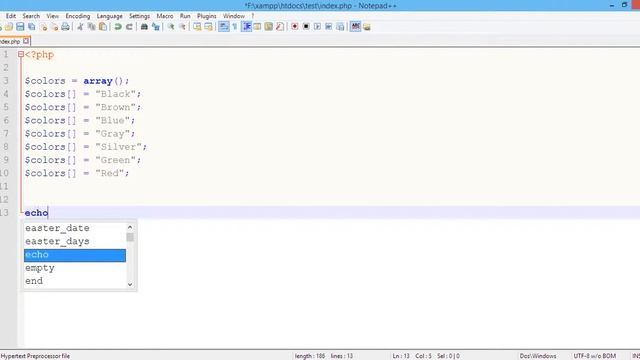Open Find with the binoculars icon

(x=144, y=27)
